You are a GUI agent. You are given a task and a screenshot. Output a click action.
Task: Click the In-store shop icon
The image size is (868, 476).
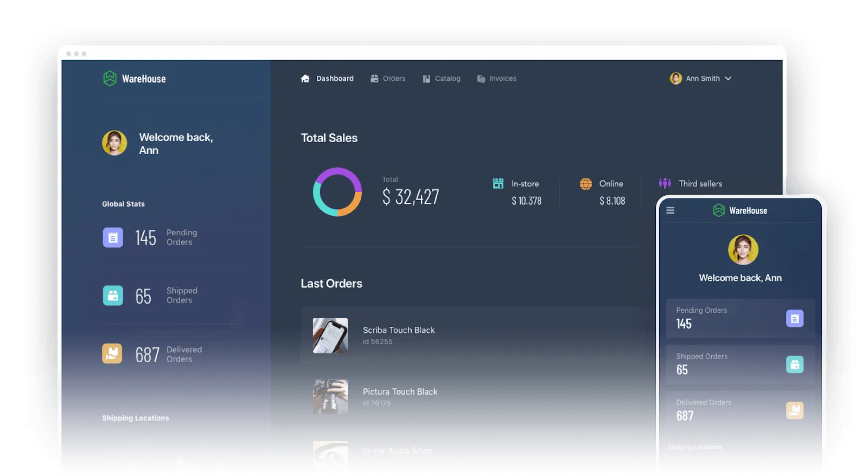click(x=498, y=184)
